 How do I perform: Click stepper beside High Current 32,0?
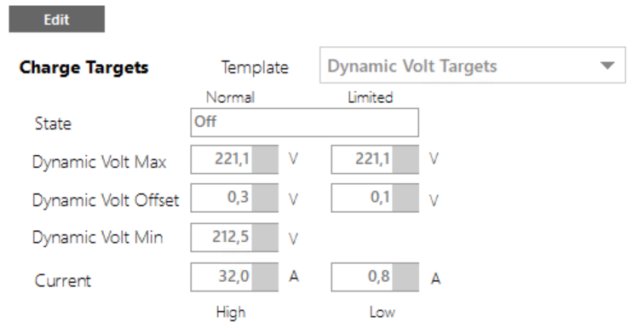point(265,277)
